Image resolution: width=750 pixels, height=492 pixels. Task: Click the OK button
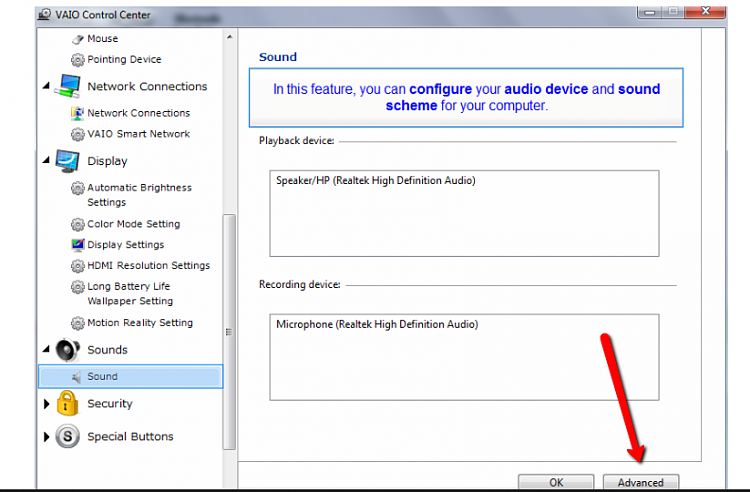[556, 482]
